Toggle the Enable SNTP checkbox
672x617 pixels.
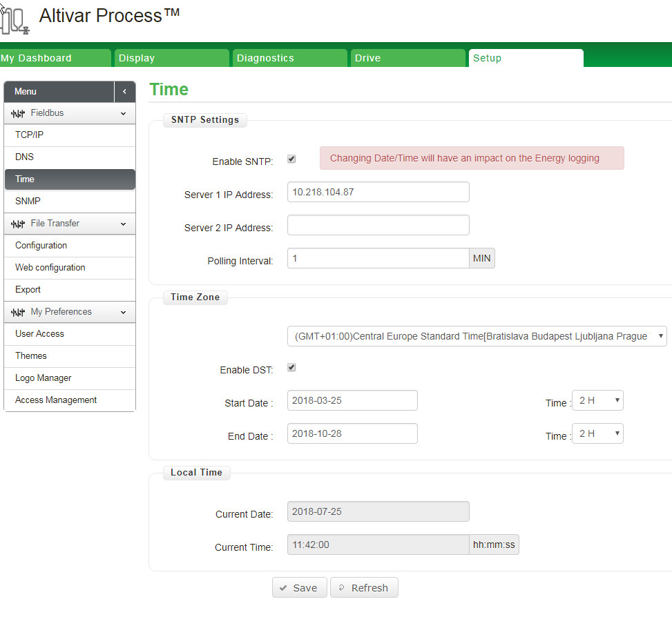point(291,159)
